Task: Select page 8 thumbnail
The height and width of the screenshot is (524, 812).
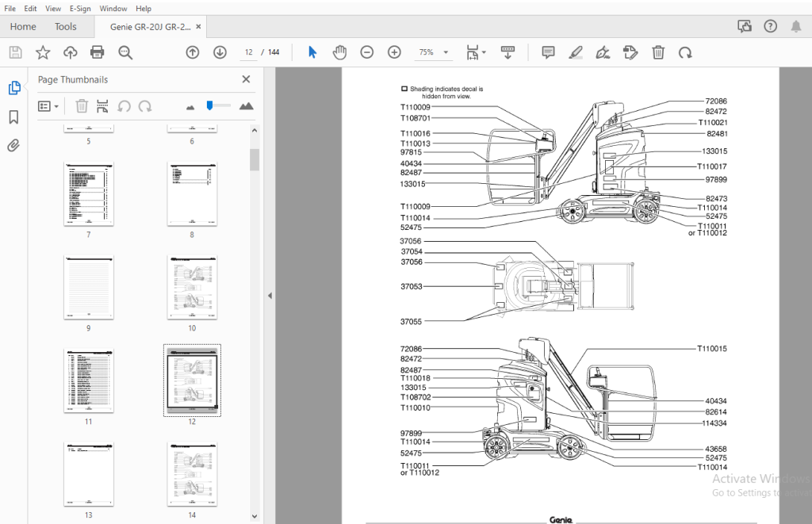Action: point(192,194)
